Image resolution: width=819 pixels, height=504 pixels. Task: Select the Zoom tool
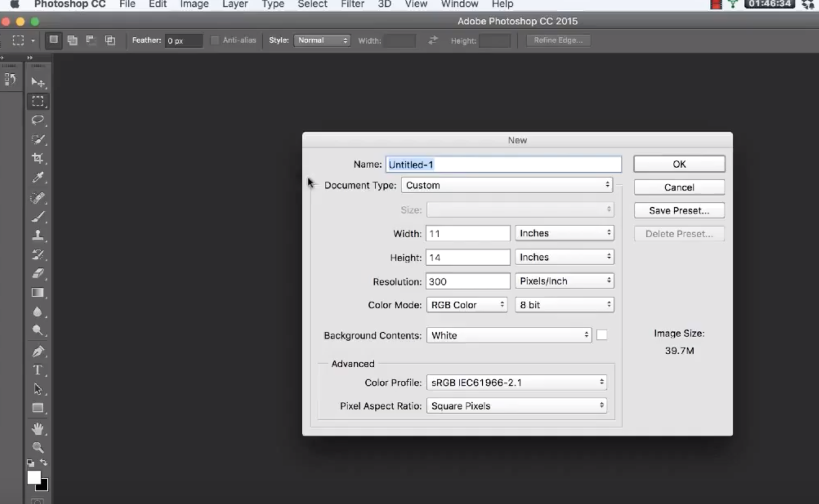38,447
